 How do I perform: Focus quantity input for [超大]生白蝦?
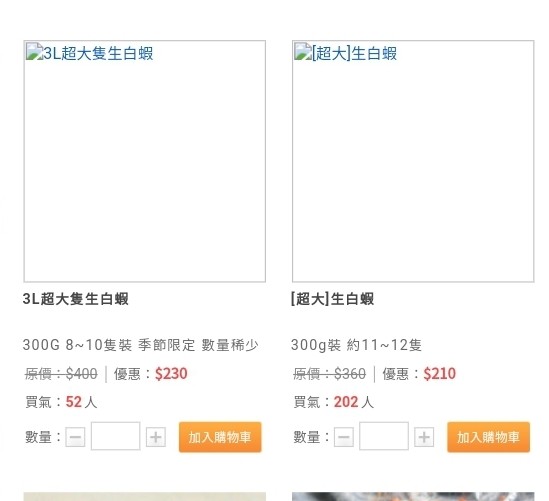[384, 436]
